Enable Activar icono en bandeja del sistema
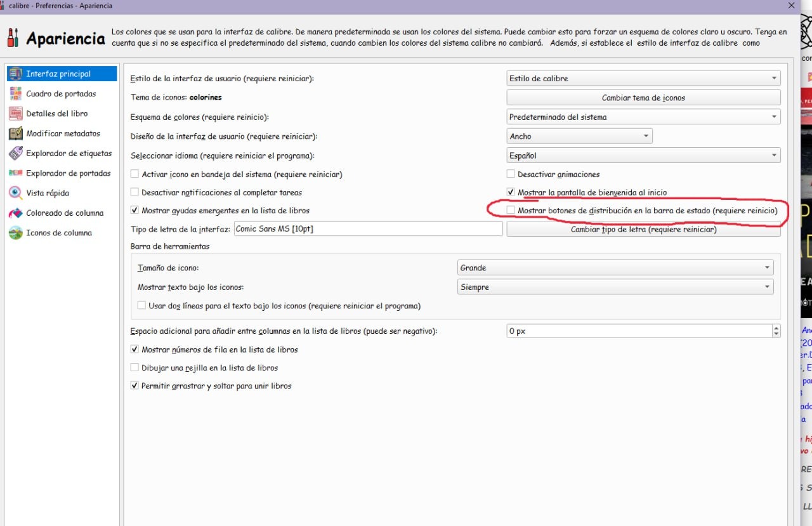Image resolution: width=812 pixels, height=526 pixels. click(134, 174)
